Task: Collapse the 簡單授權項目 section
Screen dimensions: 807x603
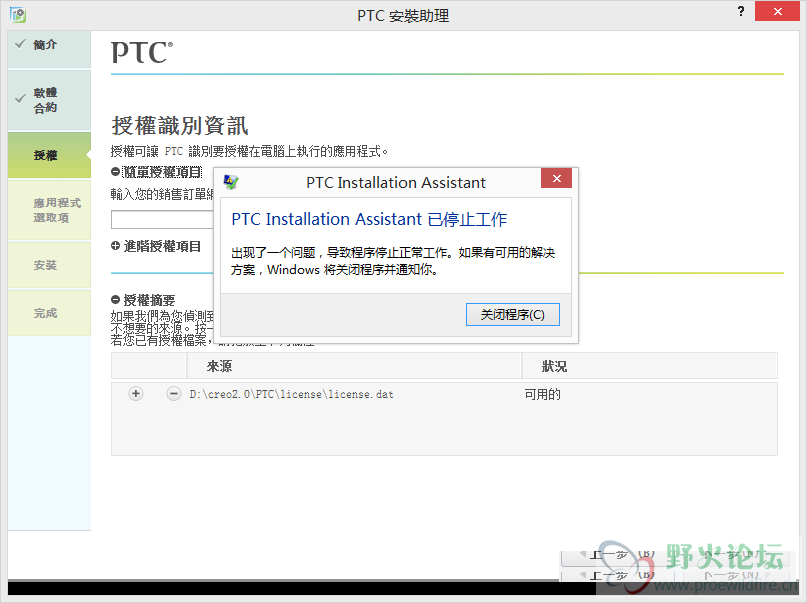Action: (x=115, y=172)
